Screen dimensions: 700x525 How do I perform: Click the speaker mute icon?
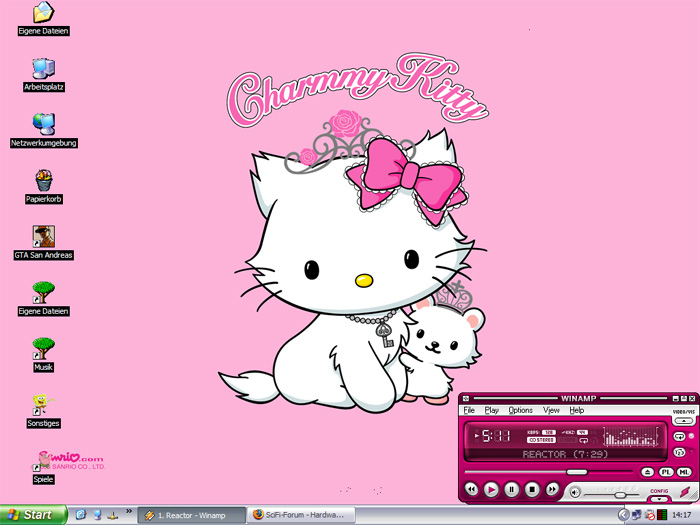[x=575, y=492]
